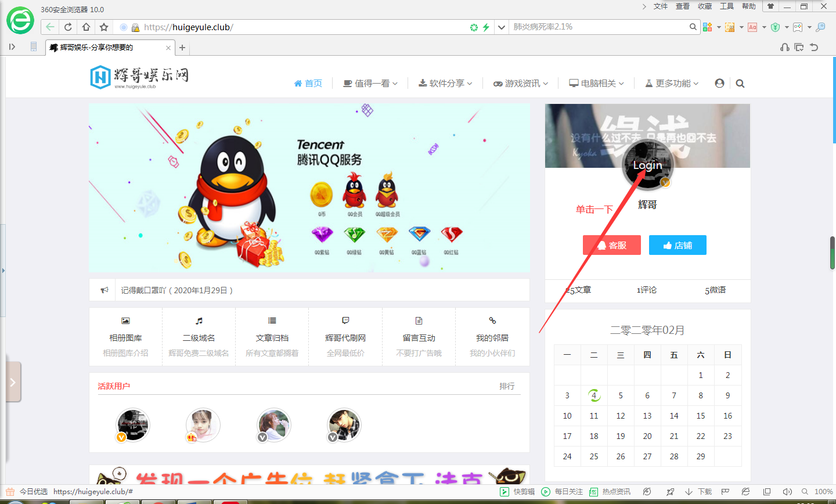Image resolution: width=836 pixels, height=504 pixels.
Task: Open the green shield payment protection icon
Action: click(775, 27)
